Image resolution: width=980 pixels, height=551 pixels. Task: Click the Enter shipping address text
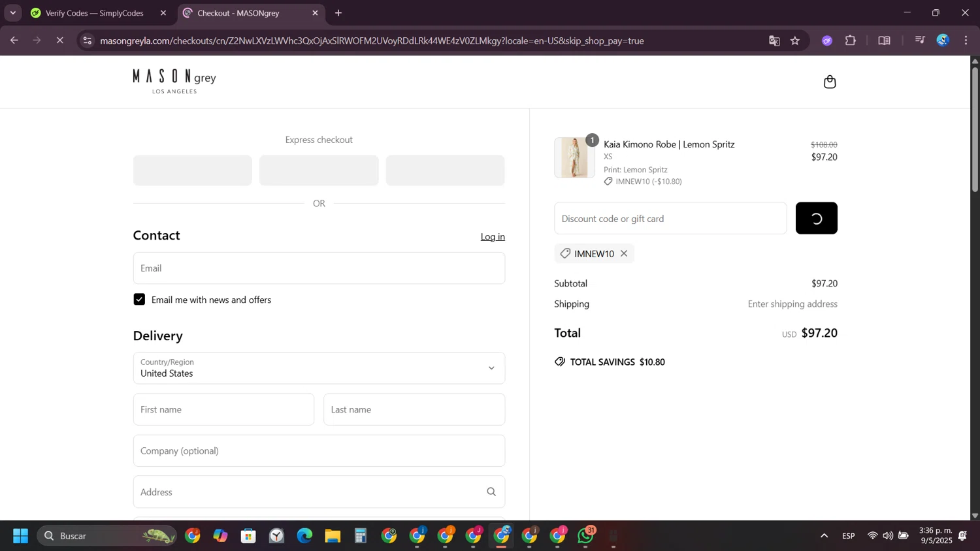point(792,304)
